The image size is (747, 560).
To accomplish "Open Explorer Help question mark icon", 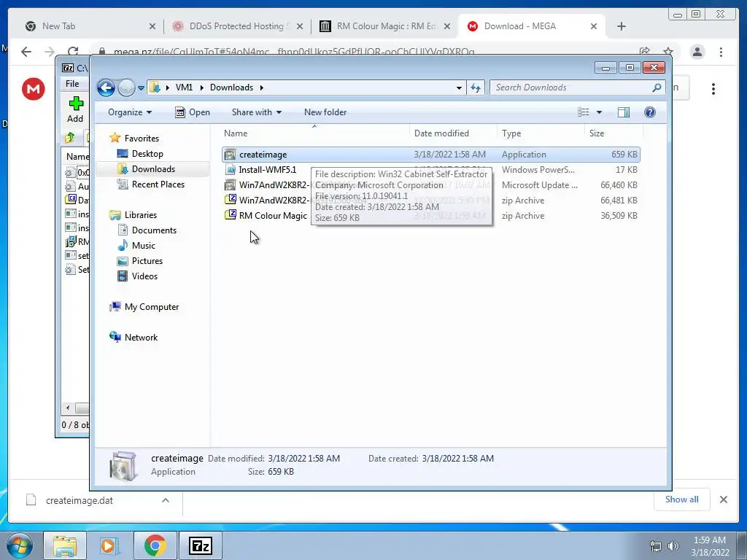I will (650, 112).
